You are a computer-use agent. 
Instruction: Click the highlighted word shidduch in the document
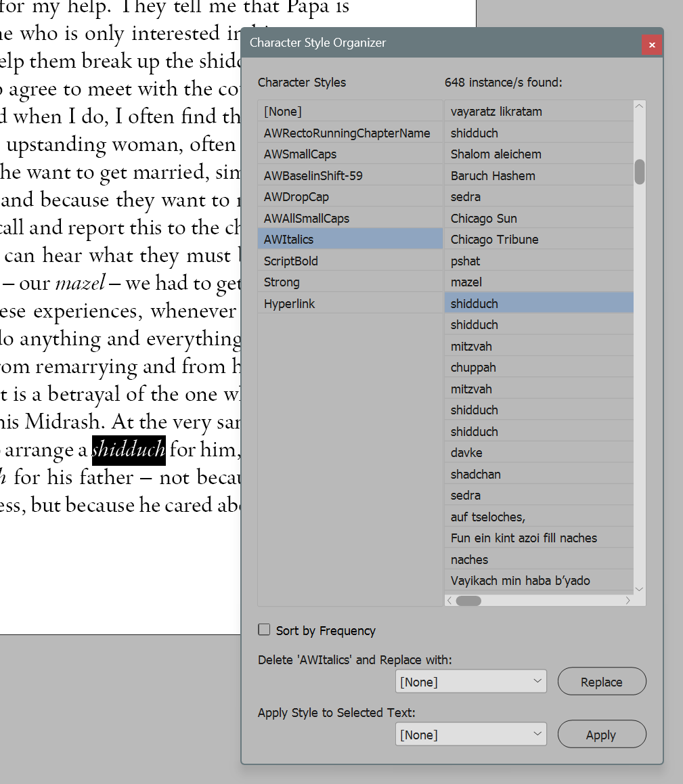pos(129,449)
